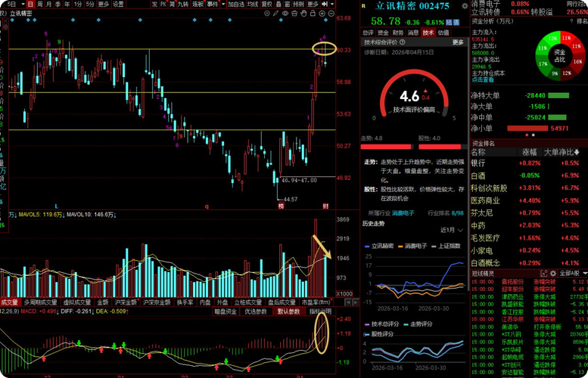Switch to weekly 周 K-line period
588x378 pixels.
(40, 4)
